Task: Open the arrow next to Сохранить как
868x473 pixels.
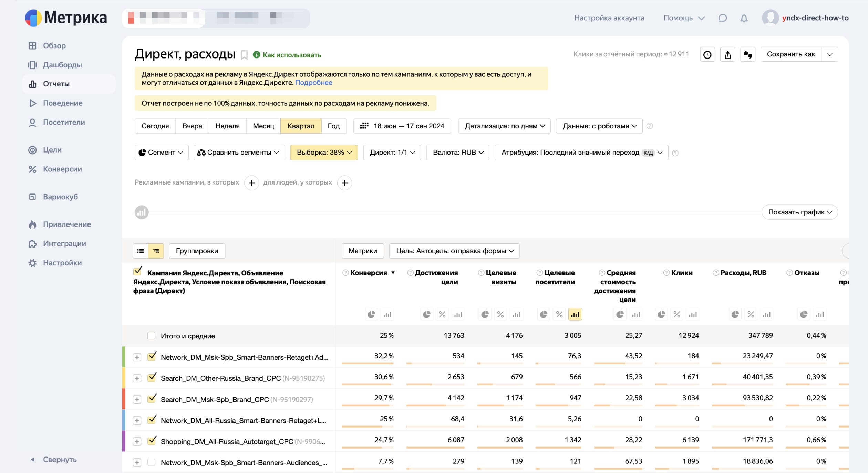Action: tap(829, 54)
